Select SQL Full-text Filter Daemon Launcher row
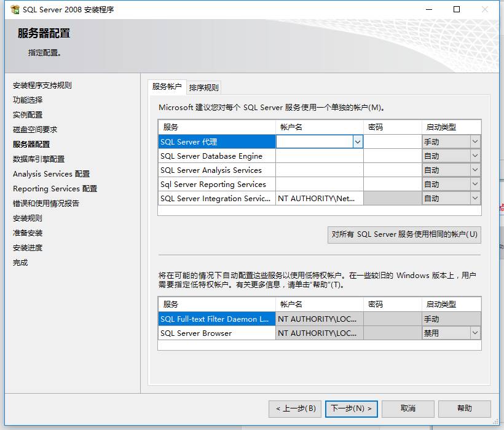Screen dimensions: 504x430 click(x=215, y=319)
